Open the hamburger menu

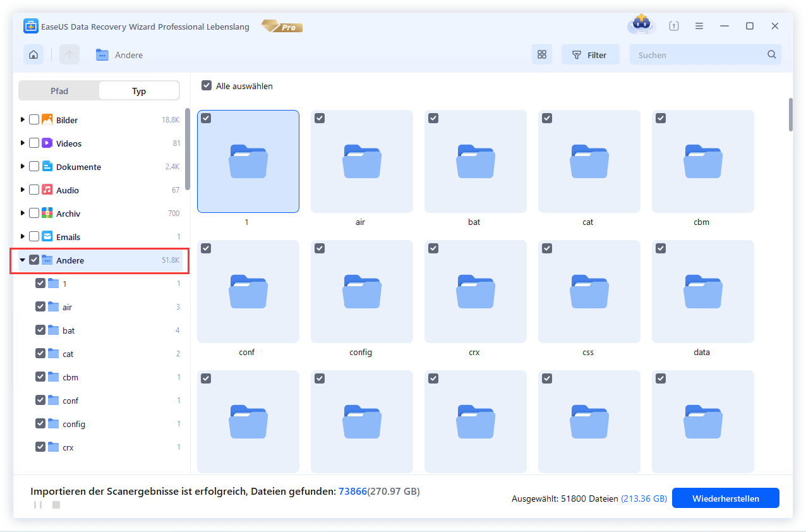699,26
